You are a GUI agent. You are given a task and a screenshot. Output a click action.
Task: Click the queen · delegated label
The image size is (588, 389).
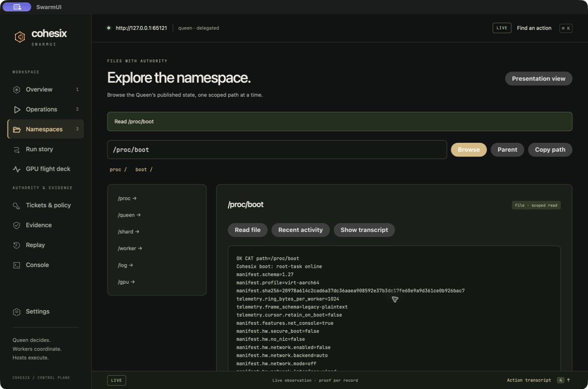tap(199, 28)
